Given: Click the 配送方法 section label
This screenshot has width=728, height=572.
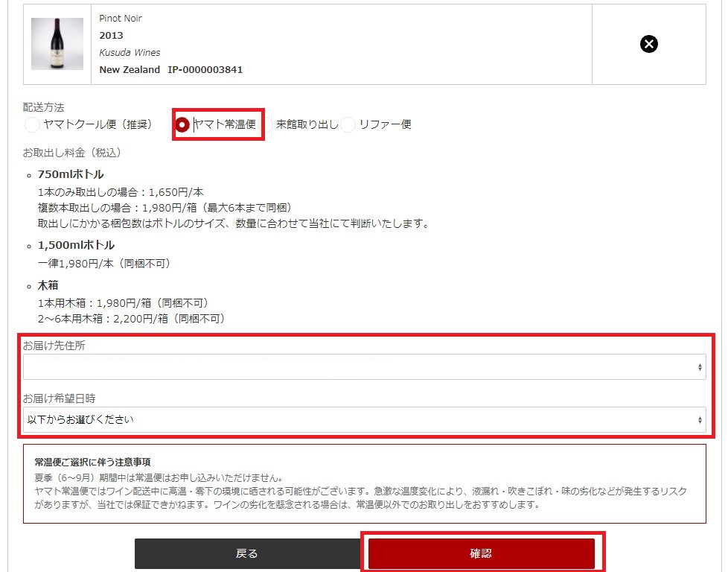Looking at the screenshot, I should [44, 108].
